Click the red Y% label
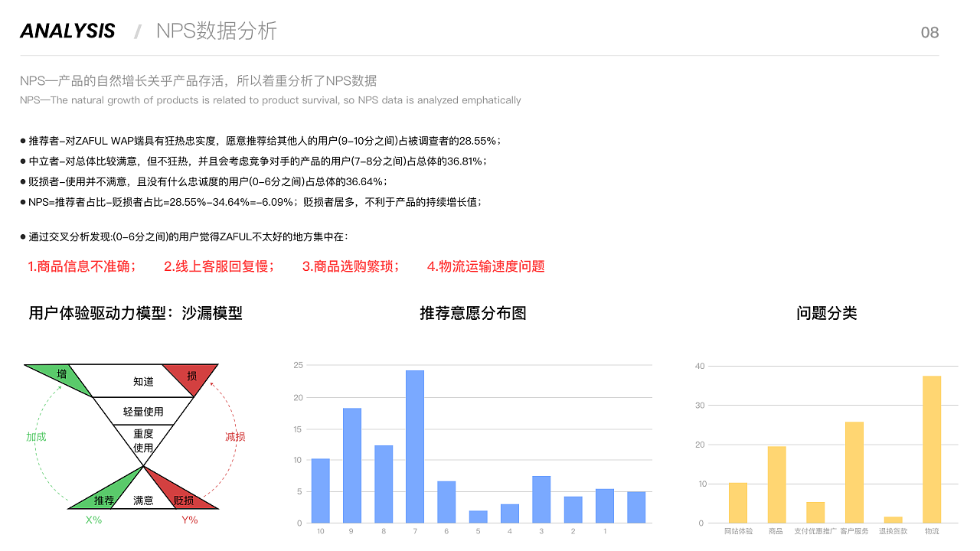980x551 pixels. (x=189, y=520)
